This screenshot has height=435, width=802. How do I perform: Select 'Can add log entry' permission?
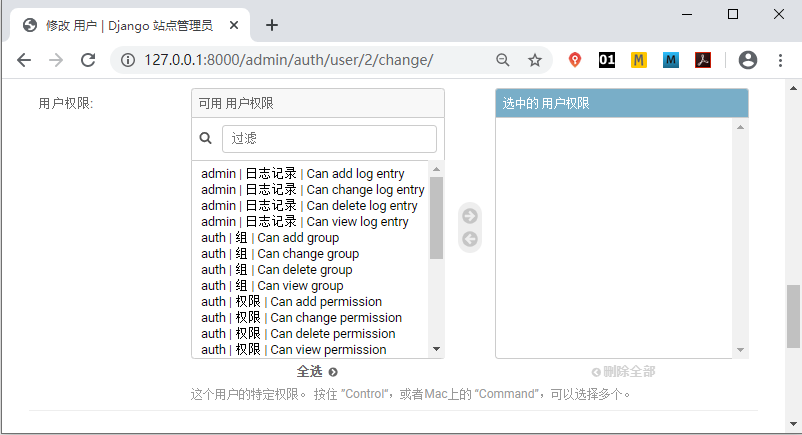pos(310,173)
